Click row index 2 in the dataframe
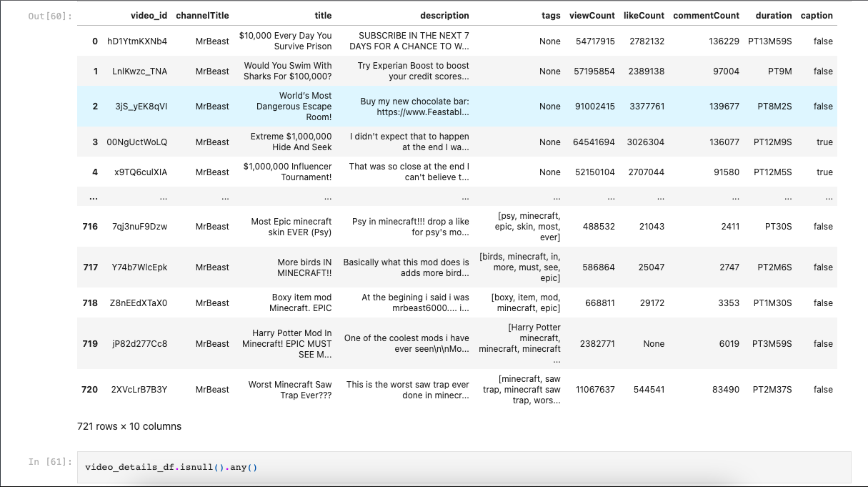Image resolution: width=868 pixels, height=487 pixels. click(95, 106)
